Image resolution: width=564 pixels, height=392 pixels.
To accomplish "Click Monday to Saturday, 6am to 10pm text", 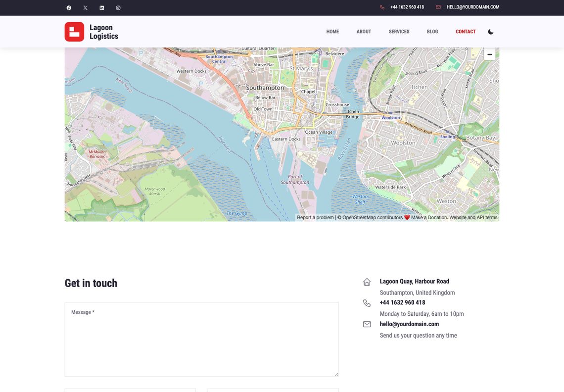I will click(422, 314).
